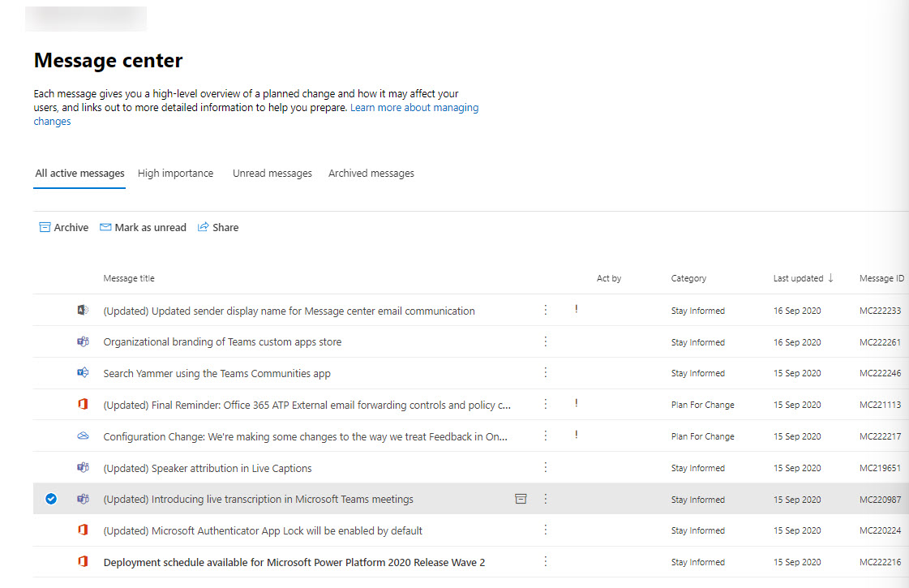Click Office icon beside ATP External email forwarding message

tap(83, 404)
